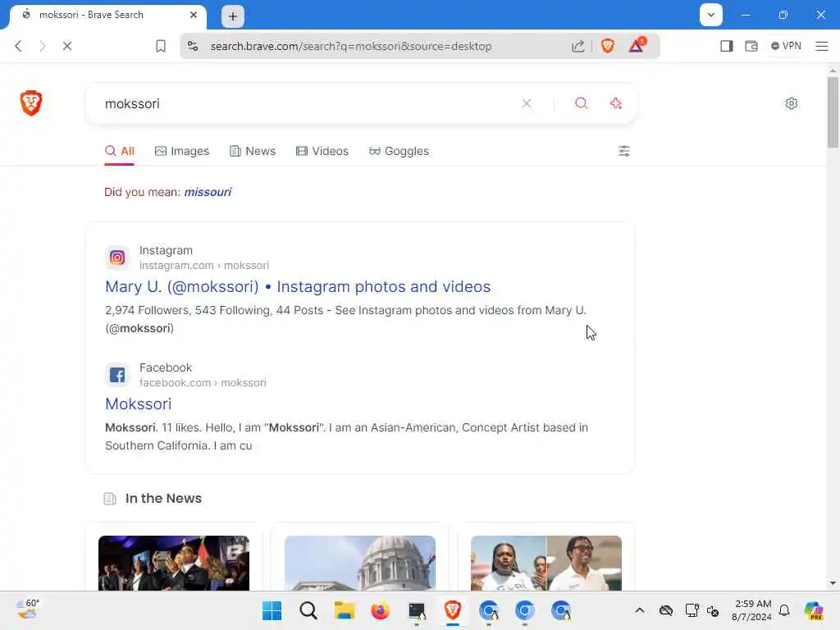
Task: Open Brave Rewards triangle icon
Action: click(x=637, y=46)
